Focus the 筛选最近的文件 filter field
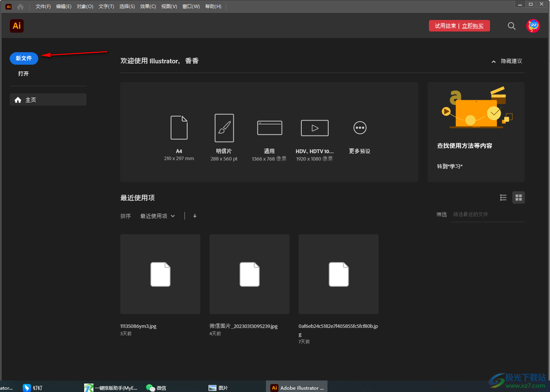 487,215
